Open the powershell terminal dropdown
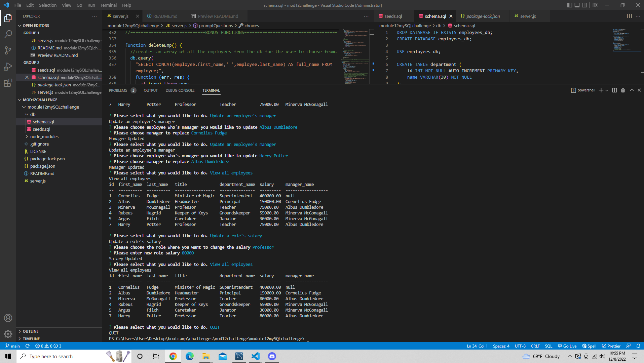Screen dimensions: 644x363 (x=606, y=90)
